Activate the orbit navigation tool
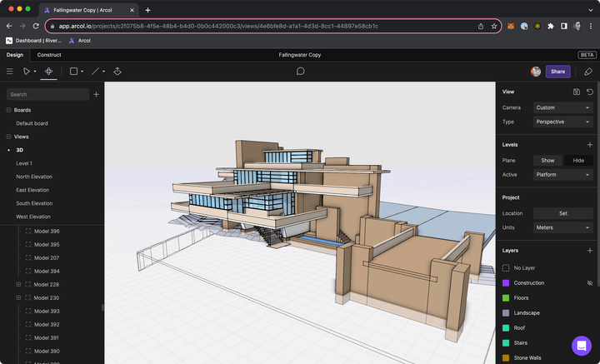Viewport: 600px width, 364px height. (48, 72)
